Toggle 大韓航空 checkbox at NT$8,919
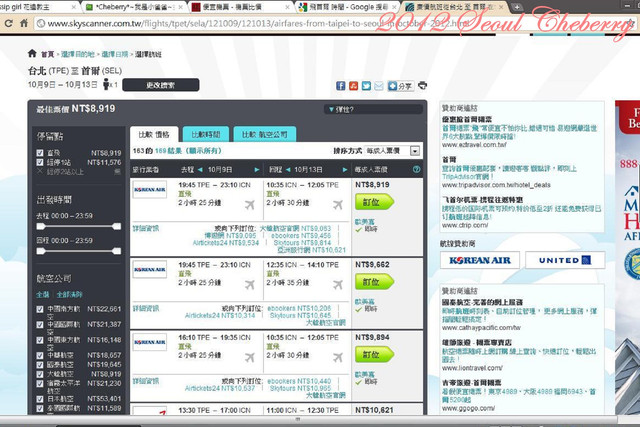 pyautogui.click(x=40, y=374)
